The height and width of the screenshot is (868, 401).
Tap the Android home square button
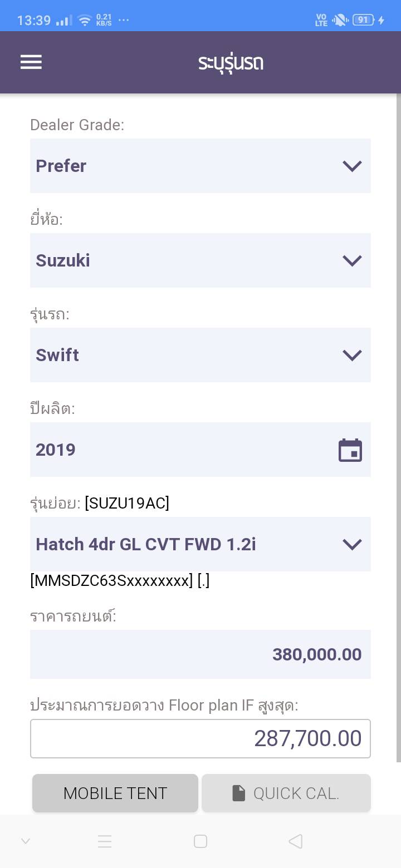pyautogui.click(x=200, y=841)
